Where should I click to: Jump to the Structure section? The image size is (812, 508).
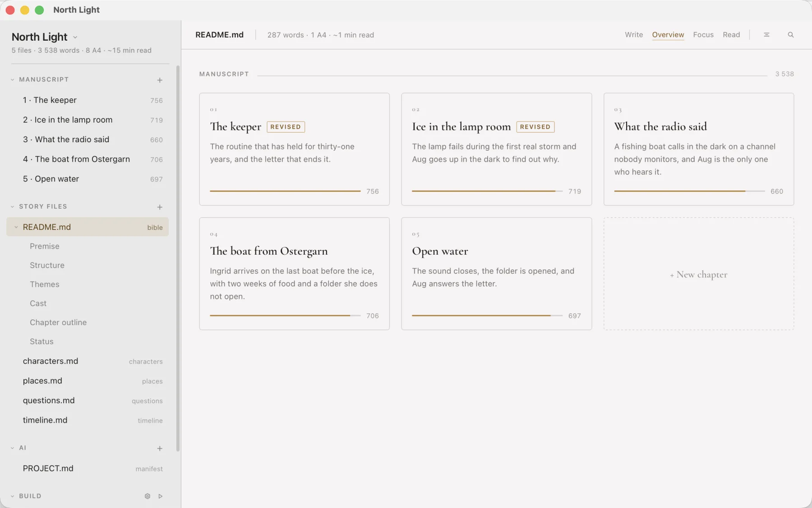click(x=47, y=265)
